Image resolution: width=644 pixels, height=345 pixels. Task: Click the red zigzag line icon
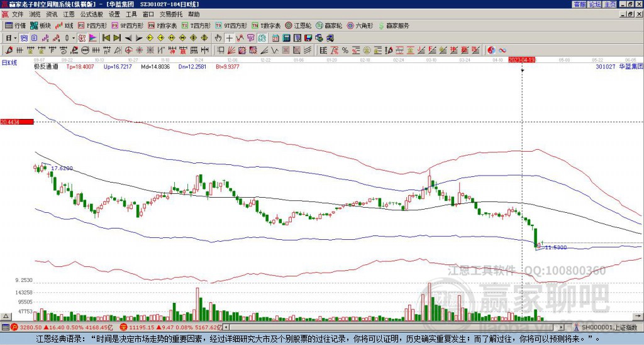tap(240, 38)
